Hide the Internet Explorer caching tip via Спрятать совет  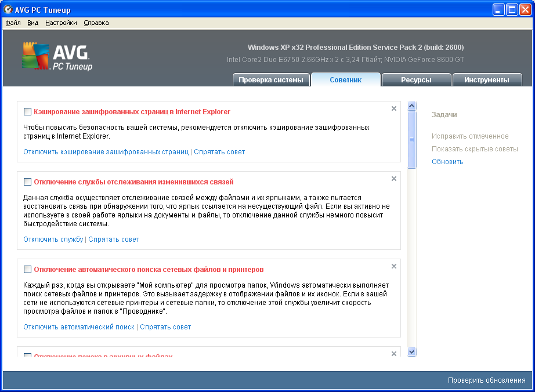tap(219, 152)
